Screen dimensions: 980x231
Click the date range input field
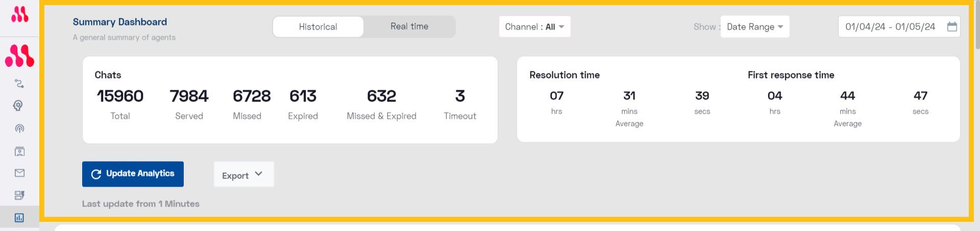pyautogui.click(x=899, y=27)
